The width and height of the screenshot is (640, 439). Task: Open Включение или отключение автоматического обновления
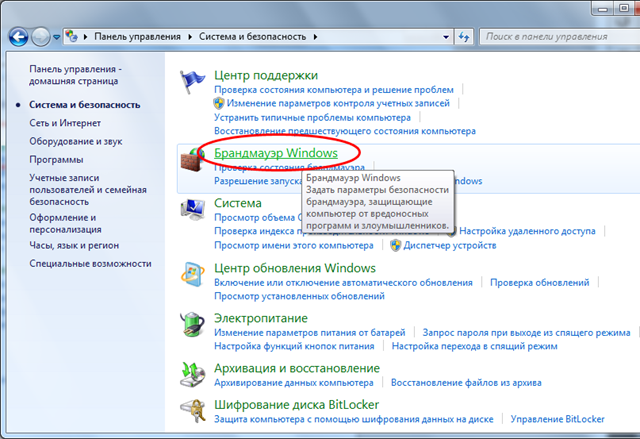point(343,282)
